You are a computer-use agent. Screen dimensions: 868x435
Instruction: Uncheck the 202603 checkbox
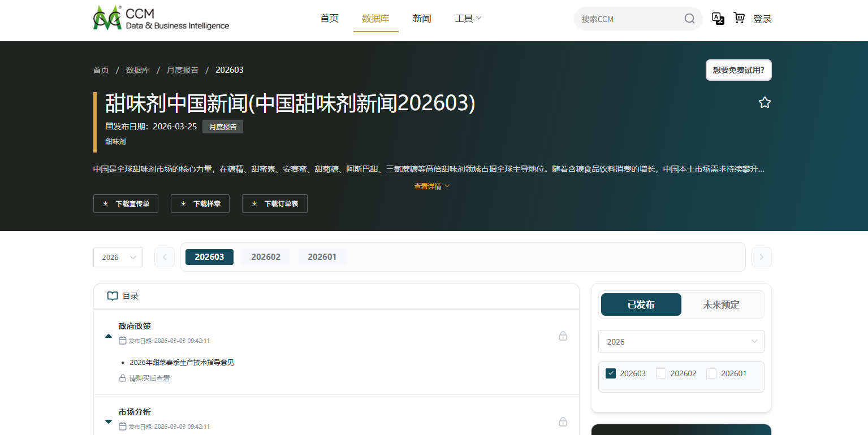click(610, 373)
